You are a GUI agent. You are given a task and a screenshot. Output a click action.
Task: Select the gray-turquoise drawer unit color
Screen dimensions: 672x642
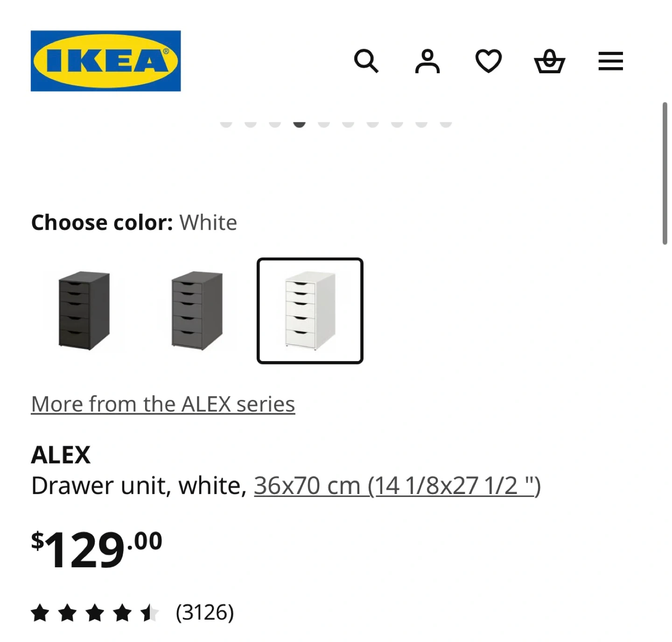tap(197, 310)
